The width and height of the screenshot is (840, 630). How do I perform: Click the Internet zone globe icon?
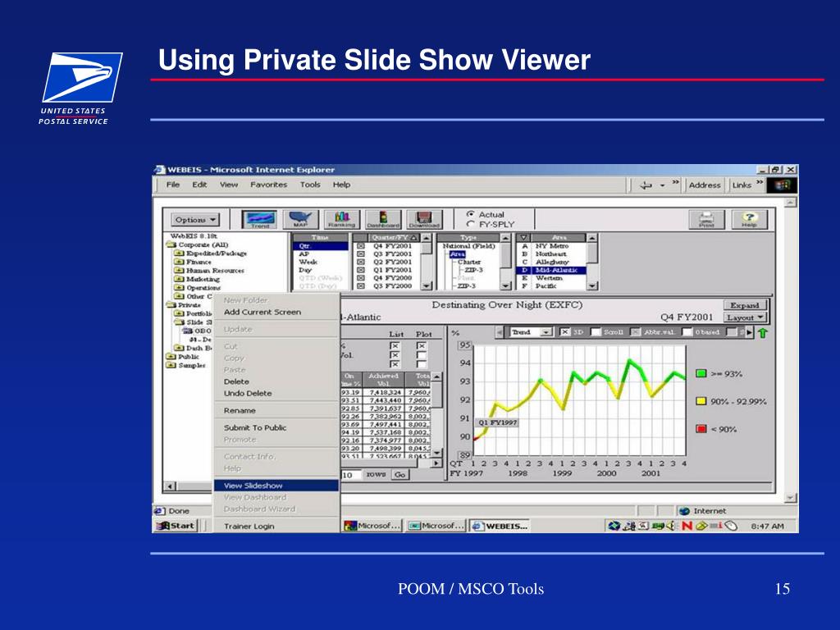[684, 511]
